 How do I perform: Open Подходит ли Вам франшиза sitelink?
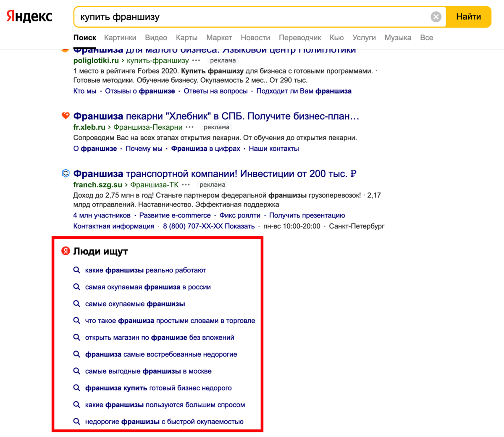click(x=304, y=91)
